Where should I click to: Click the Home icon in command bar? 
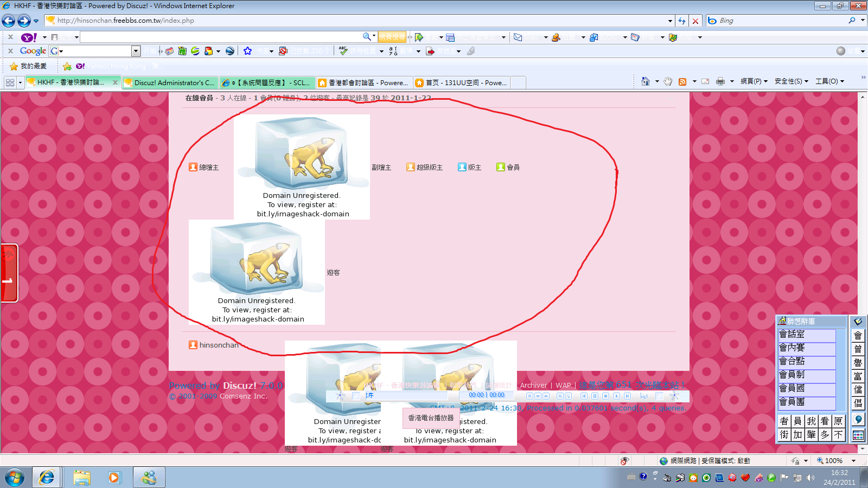coord(645,81)
